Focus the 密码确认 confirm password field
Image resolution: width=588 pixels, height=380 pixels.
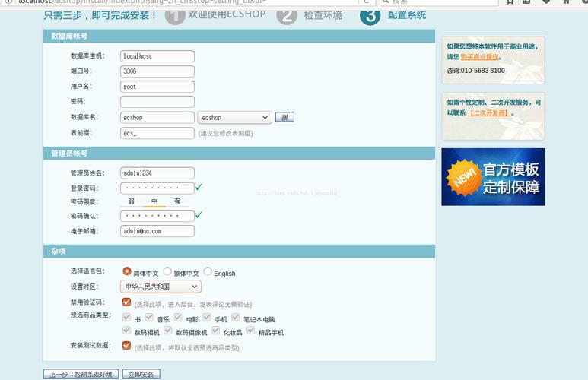[x=157, y=216]
